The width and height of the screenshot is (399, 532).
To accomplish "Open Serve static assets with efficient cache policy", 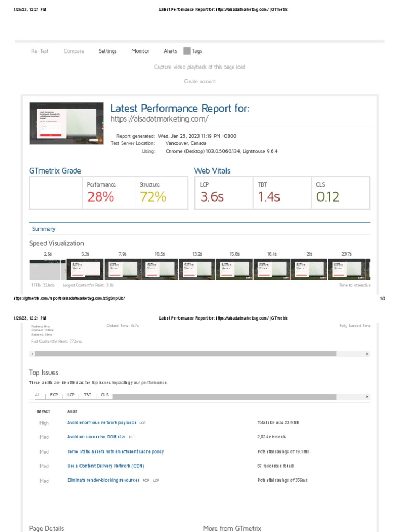I will 115,451.
